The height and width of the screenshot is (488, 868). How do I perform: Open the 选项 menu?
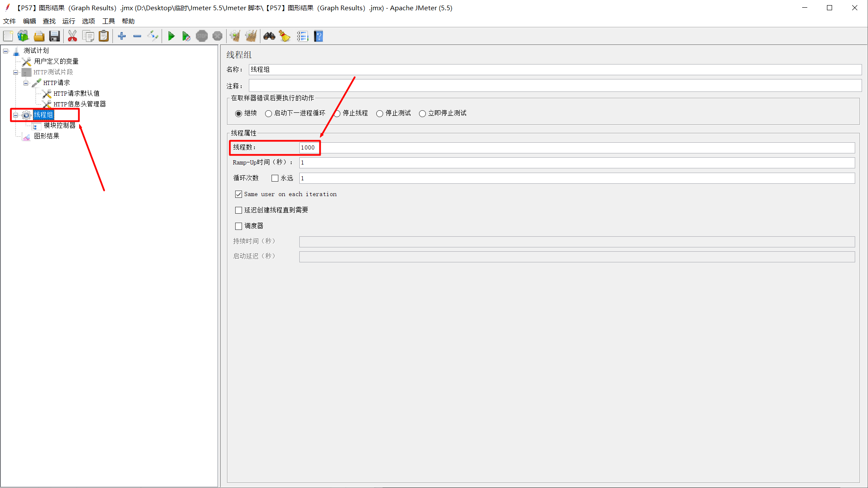88,21
